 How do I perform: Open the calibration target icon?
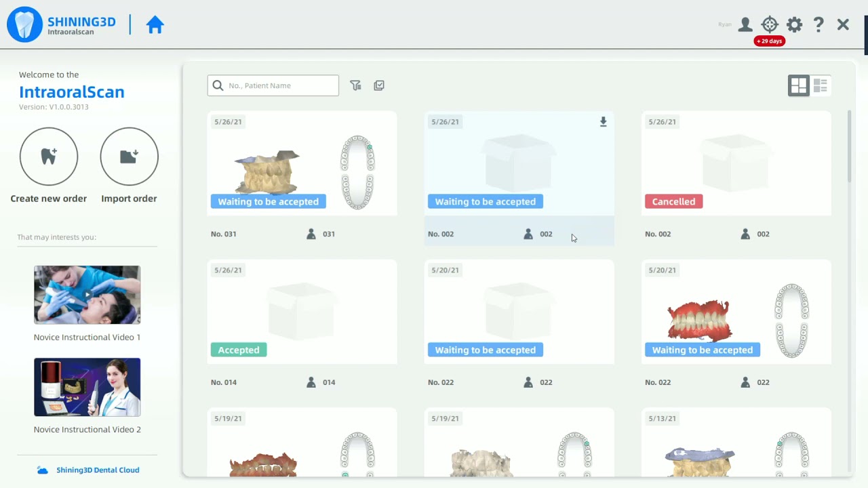(x=770, y=25)
